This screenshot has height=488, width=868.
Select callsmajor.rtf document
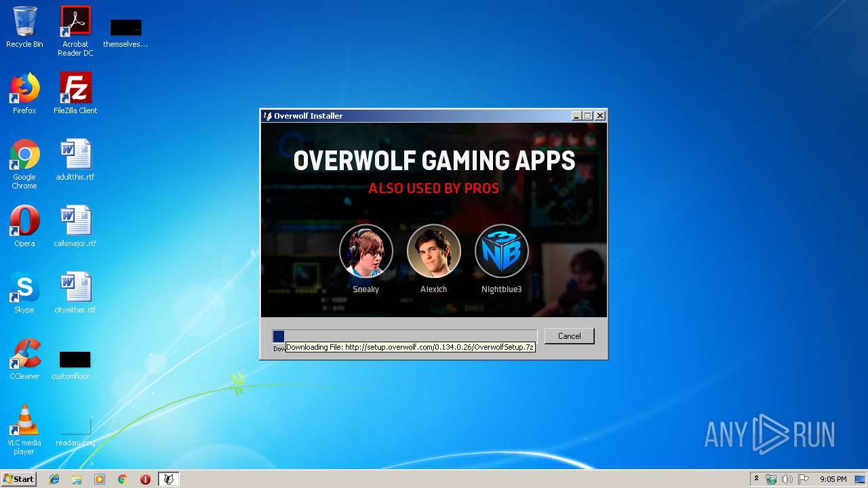tap(75, 226)
